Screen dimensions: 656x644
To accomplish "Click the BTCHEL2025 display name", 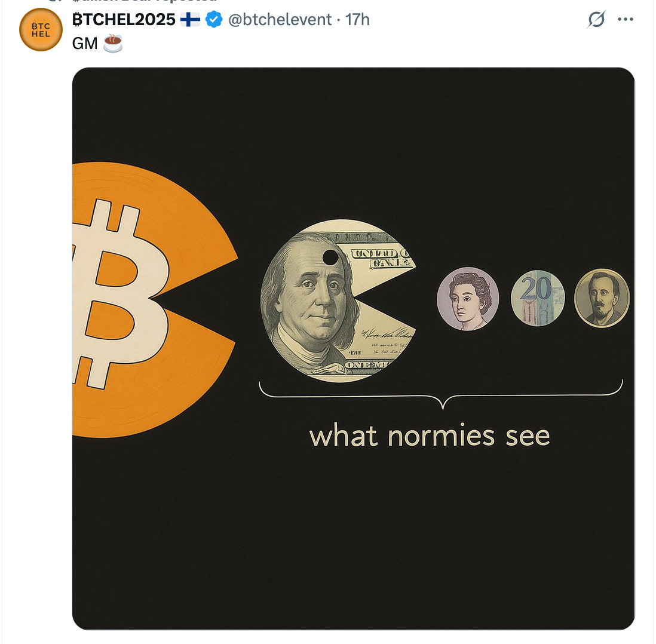I will (x=124, y=19).
